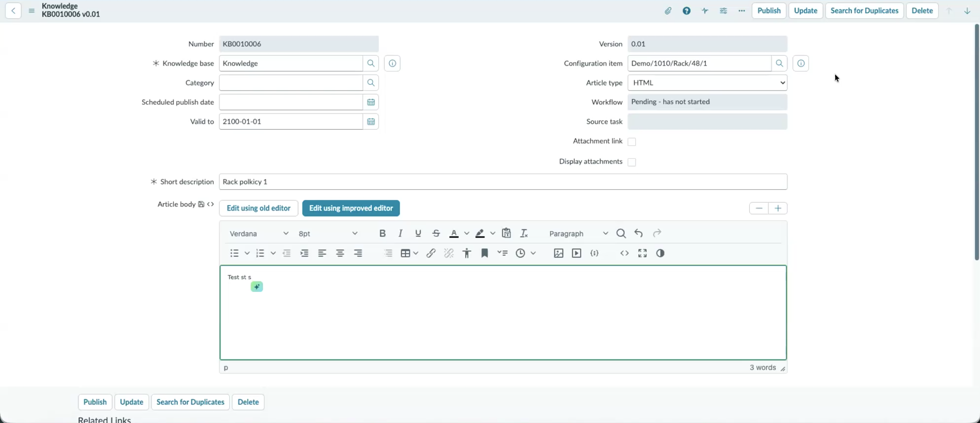Show the Configuration item preview info icon
This screenshot has width=980, height=423.
click(801, 63)
